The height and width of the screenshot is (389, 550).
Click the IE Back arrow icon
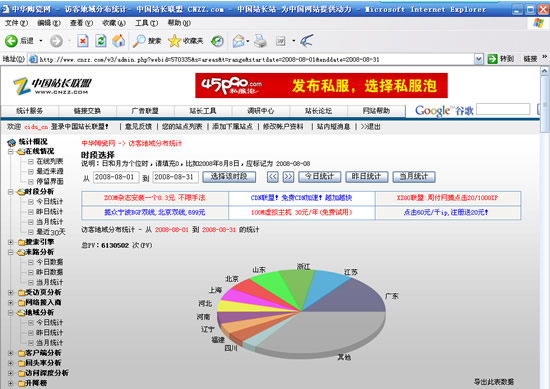pos(11,41)
